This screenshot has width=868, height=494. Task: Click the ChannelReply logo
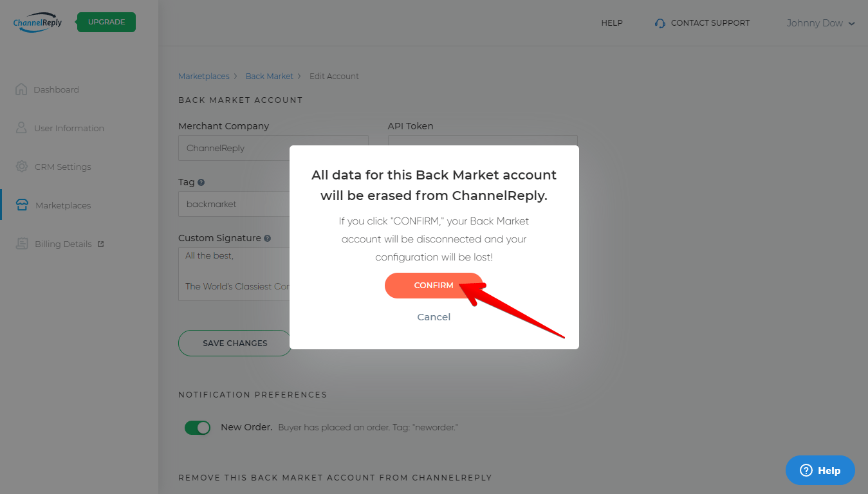(x=37, y=23)
